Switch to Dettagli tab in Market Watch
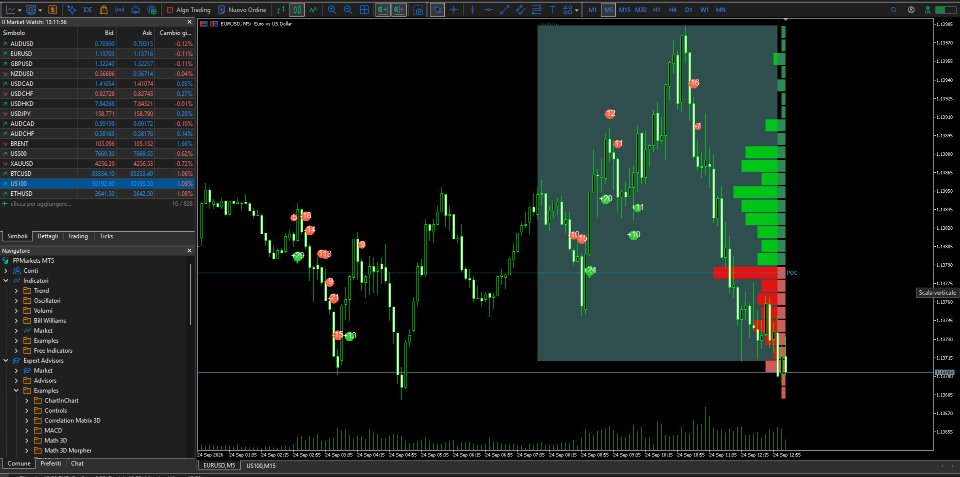This screenshot has height=477, width=960. coord(48,236)
